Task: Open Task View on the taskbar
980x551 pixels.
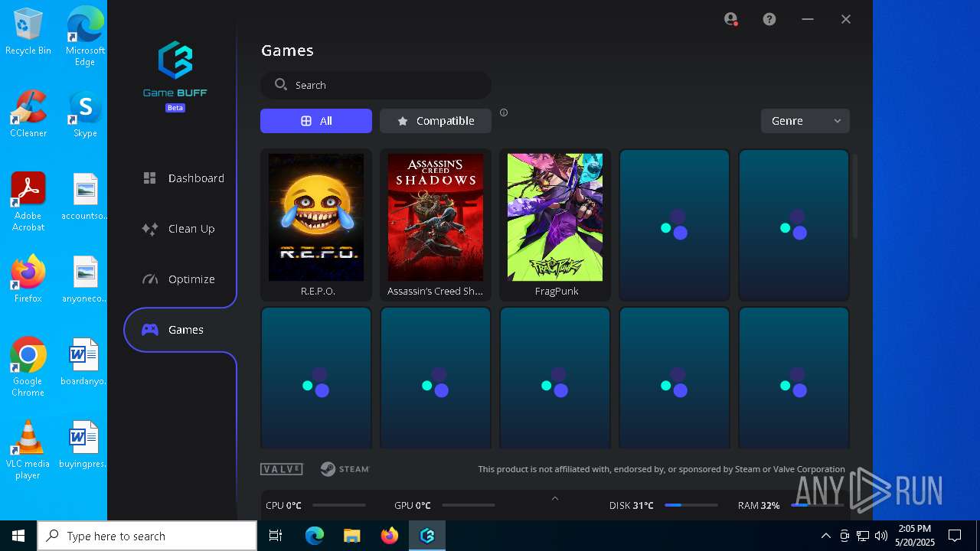Action: click(x=276, y=536)
